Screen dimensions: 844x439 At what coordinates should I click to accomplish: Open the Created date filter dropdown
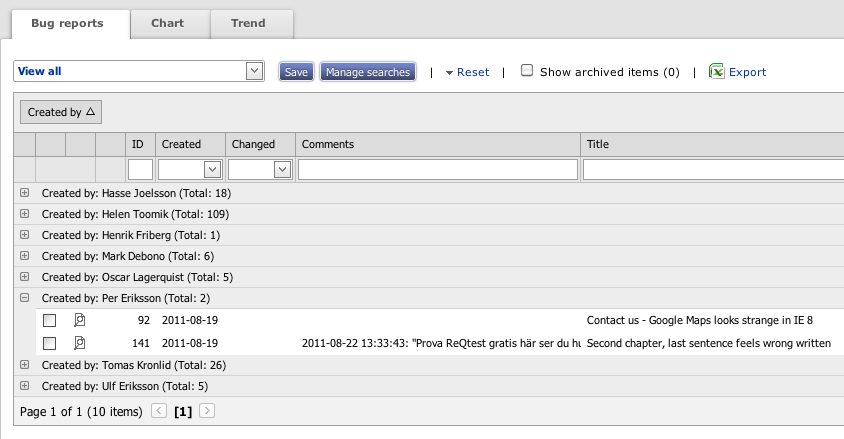tap(212, 170)
